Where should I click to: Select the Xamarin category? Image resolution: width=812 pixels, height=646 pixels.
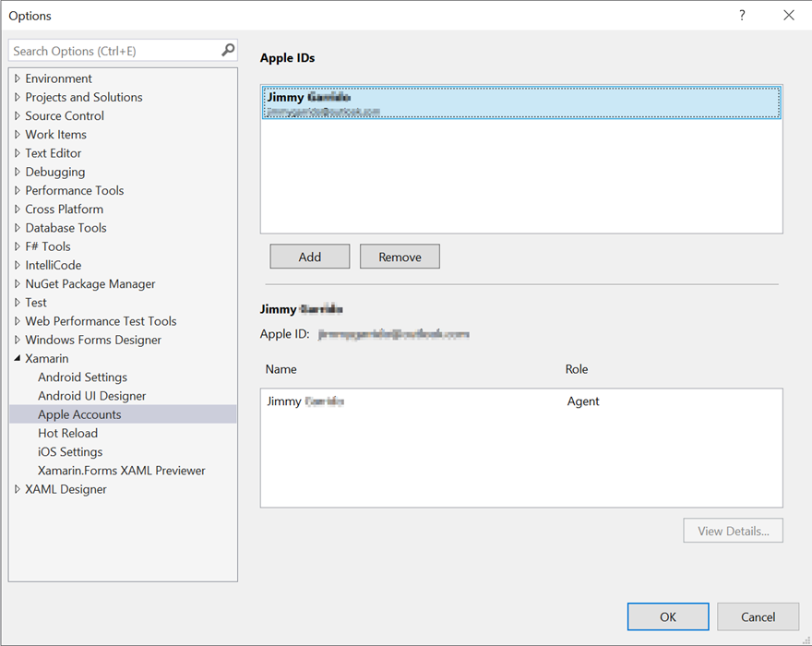(47, 358)
